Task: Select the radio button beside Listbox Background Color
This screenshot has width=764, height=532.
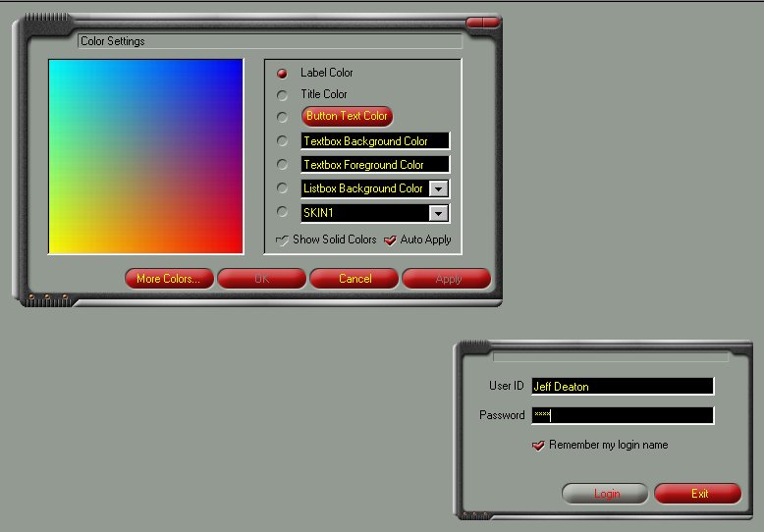Action: pos(283,188)
